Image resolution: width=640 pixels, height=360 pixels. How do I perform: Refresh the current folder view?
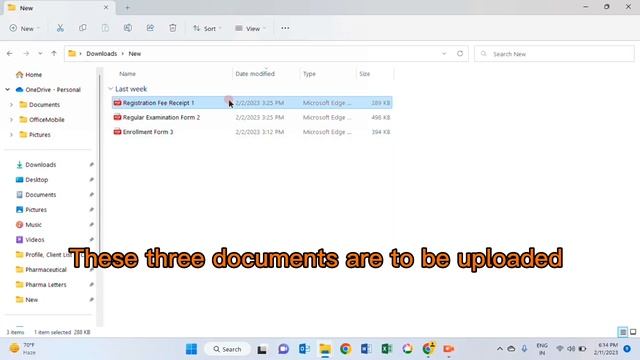(x=460, y=53)
